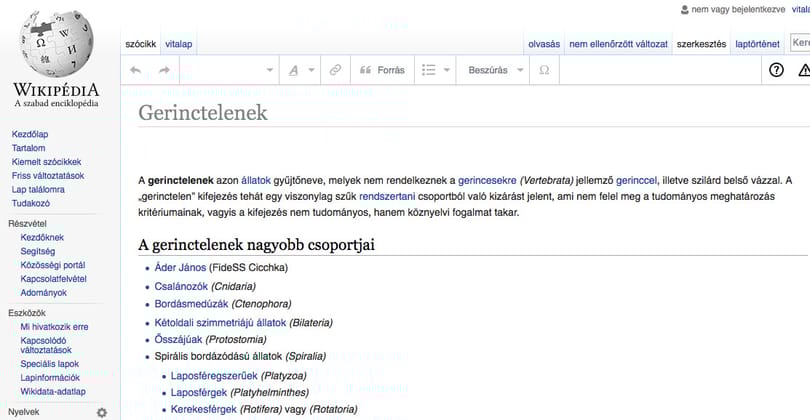The height and width of the screenshot is (420, 810).
Task: Click the user avatar icon
Action: (685, 9)
